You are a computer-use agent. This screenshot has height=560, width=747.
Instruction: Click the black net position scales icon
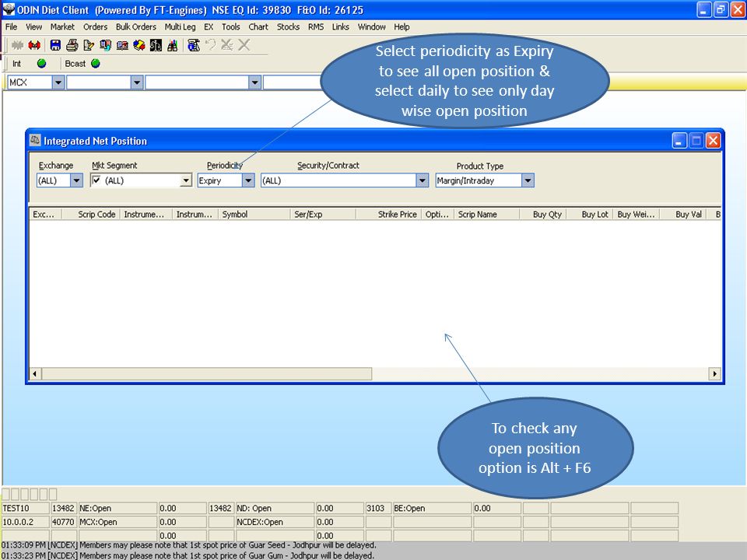click(x=156, y=45)
